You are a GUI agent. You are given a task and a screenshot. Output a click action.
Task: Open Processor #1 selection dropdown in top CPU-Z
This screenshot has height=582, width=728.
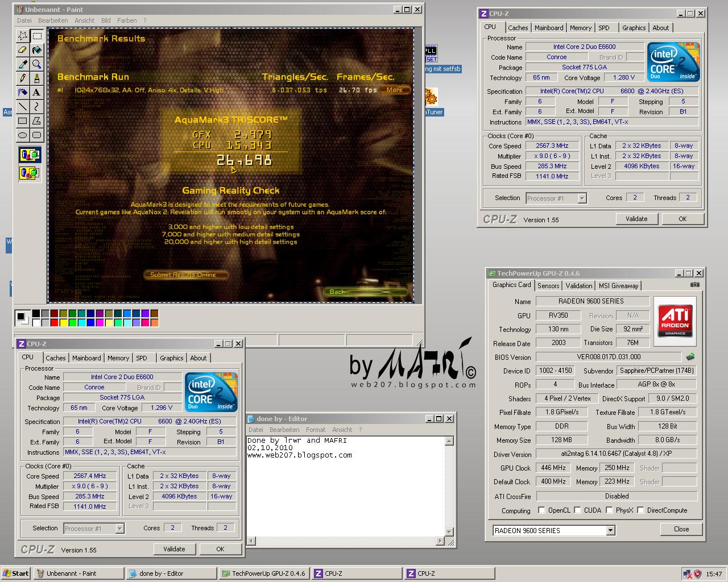[582, 198]
